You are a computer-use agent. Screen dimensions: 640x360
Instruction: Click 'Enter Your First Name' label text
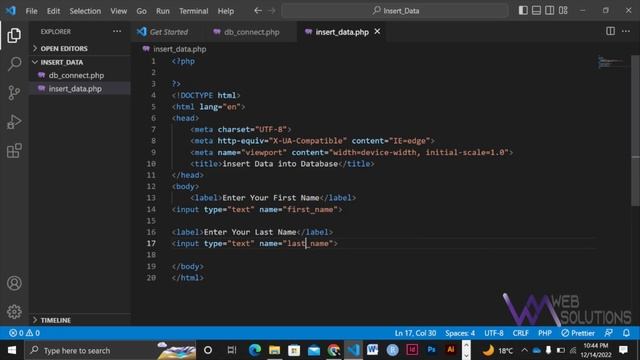click(x=271, y=198)
